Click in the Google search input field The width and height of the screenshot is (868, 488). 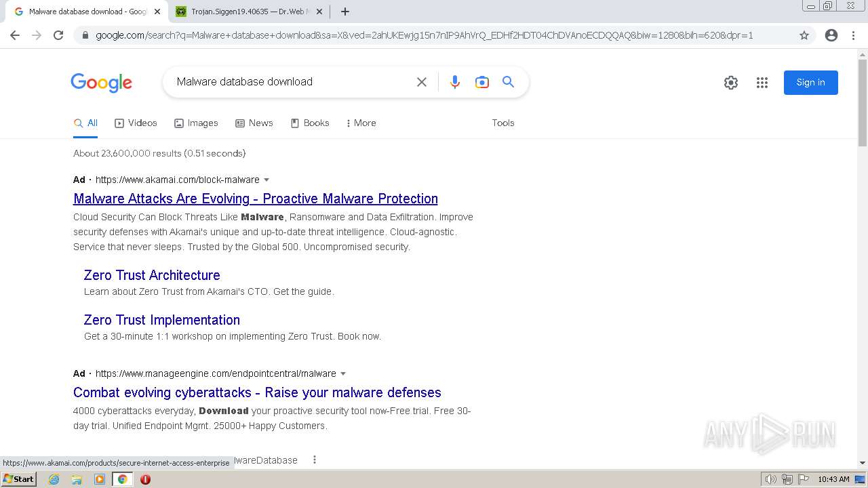tap(292, 82)
